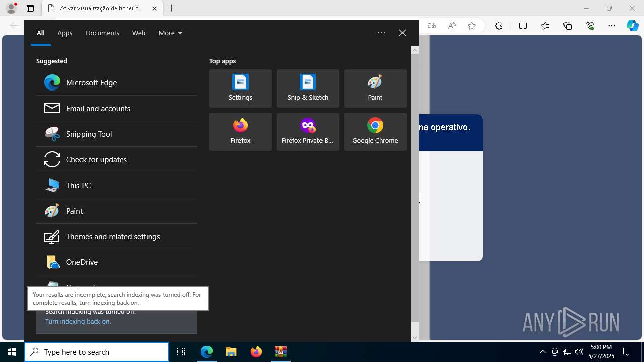Click the translate page icon
The height and width of the screenshot is (362, 644).
click(432, 26)
